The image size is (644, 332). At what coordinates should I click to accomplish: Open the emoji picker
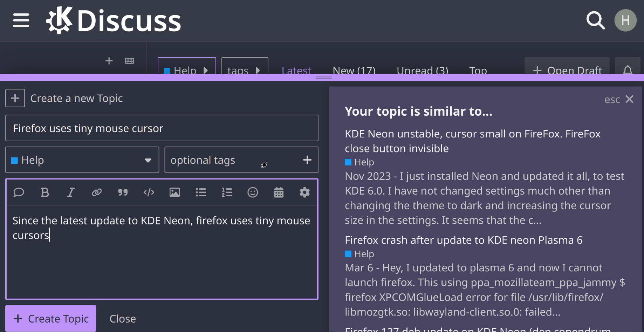(x=253, y=192)
